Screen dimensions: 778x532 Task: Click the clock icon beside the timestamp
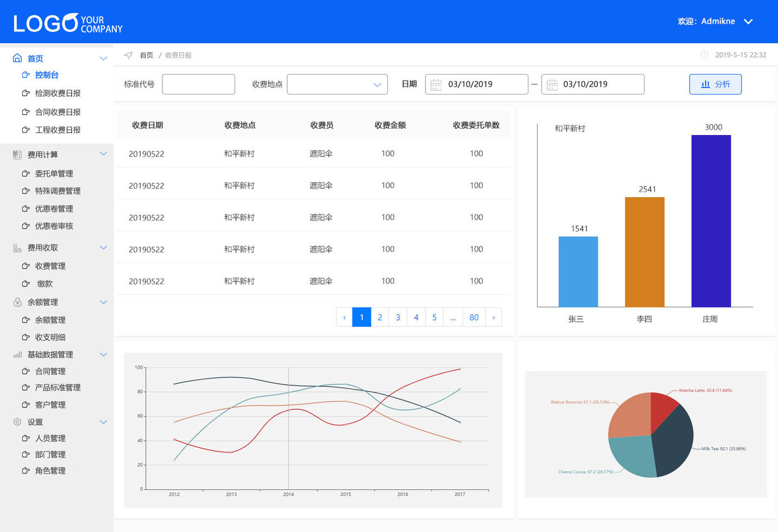point(705,55)
